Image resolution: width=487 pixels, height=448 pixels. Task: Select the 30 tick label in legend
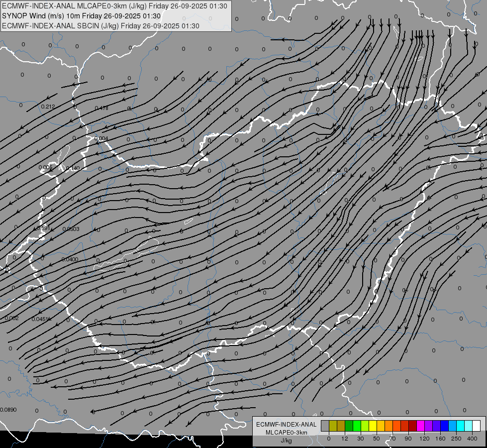[361, 439]
